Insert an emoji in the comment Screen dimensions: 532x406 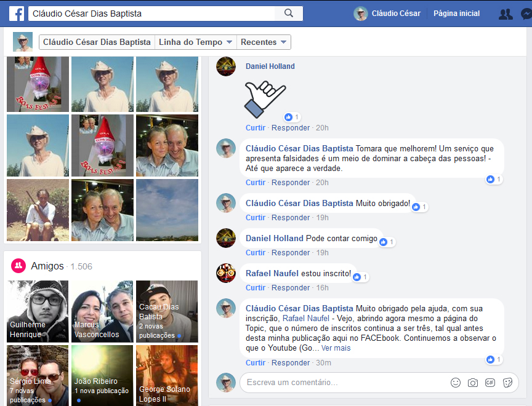pos(456,383)
